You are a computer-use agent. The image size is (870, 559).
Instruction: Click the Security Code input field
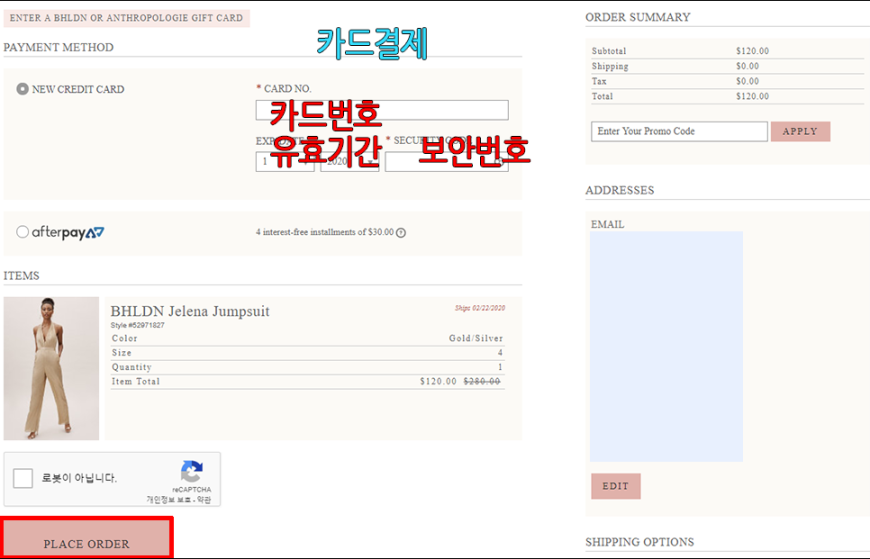click(447, 162)
